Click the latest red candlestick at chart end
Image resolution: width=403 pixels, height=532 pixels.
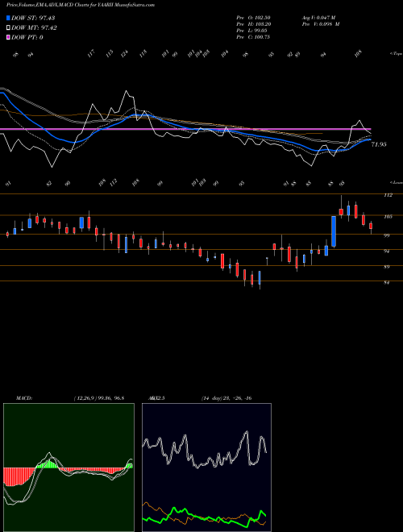point(371,226)
